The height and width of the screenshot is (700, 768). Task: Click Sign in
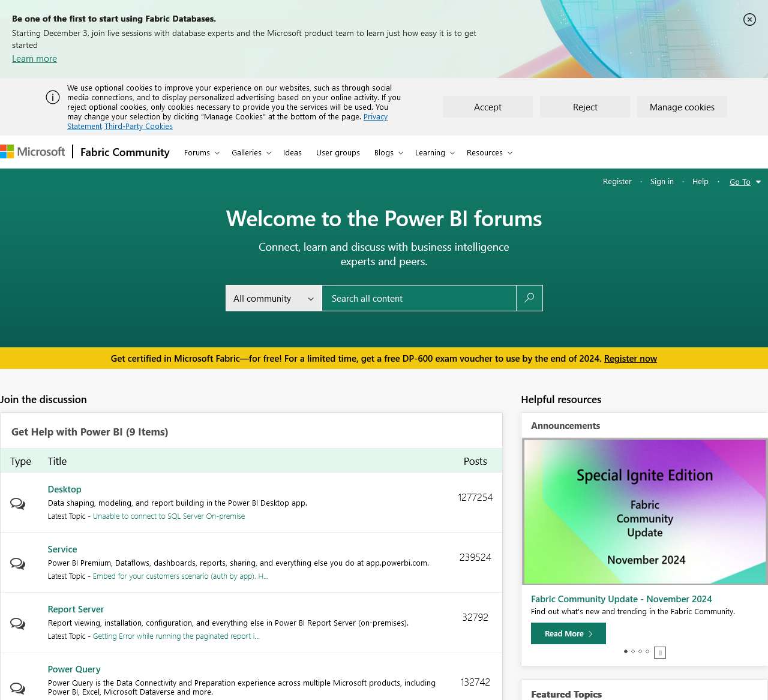coord(662,182)
